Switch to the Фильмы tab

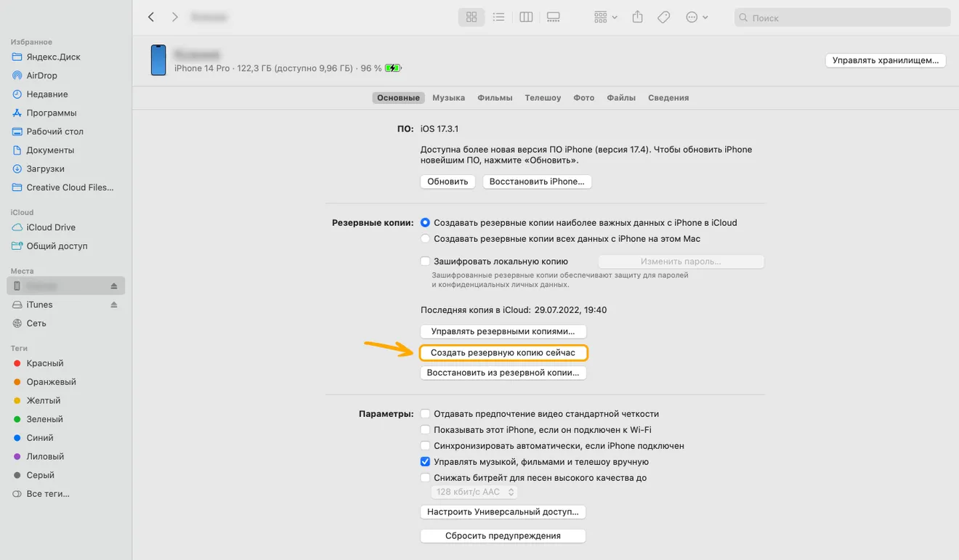click(495, 97)
